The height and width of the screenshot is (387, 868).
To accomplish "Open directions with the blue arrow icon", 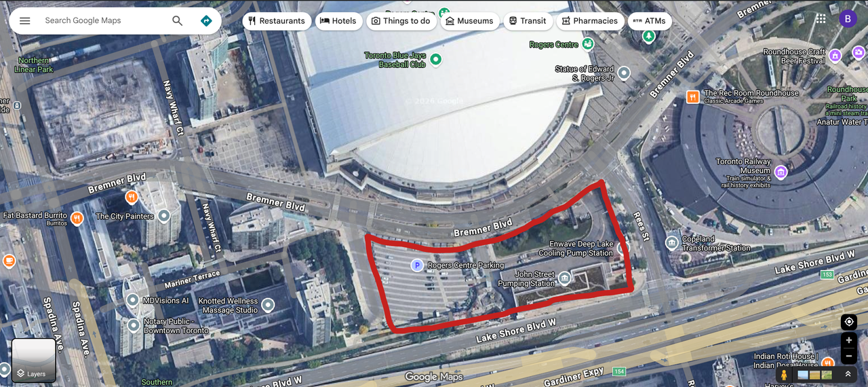I will (x=206, y=20).
